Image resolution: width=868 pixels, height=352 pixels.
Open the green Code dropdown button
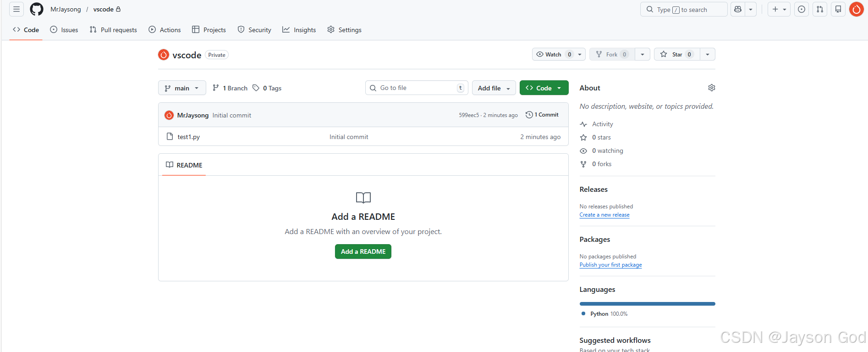(544, 88)
